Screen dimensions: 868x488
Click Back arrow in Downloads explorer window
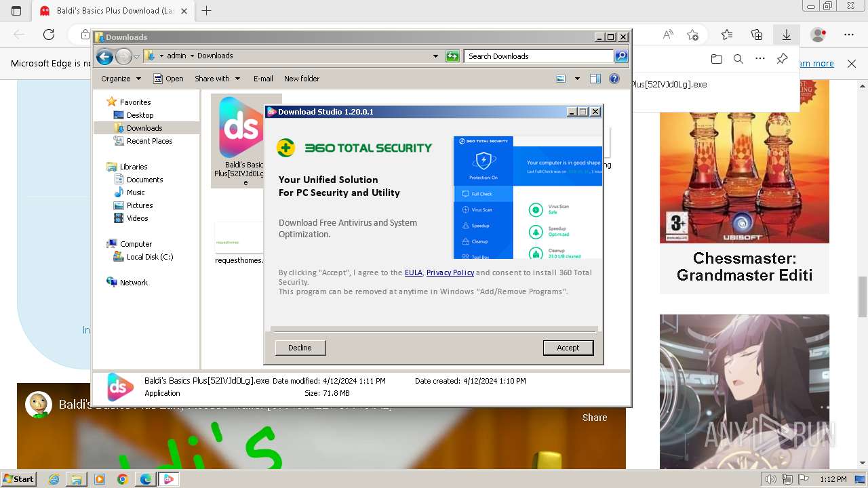point(104,56)
